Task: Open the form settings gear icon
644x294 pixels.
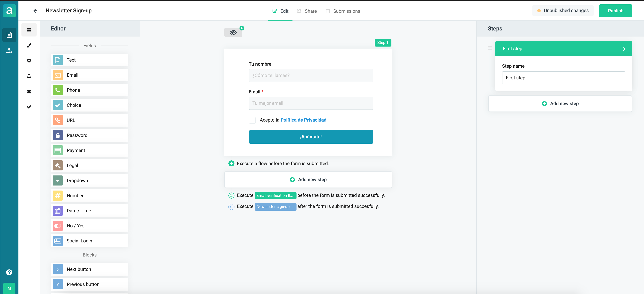Action: click(29, 61)
